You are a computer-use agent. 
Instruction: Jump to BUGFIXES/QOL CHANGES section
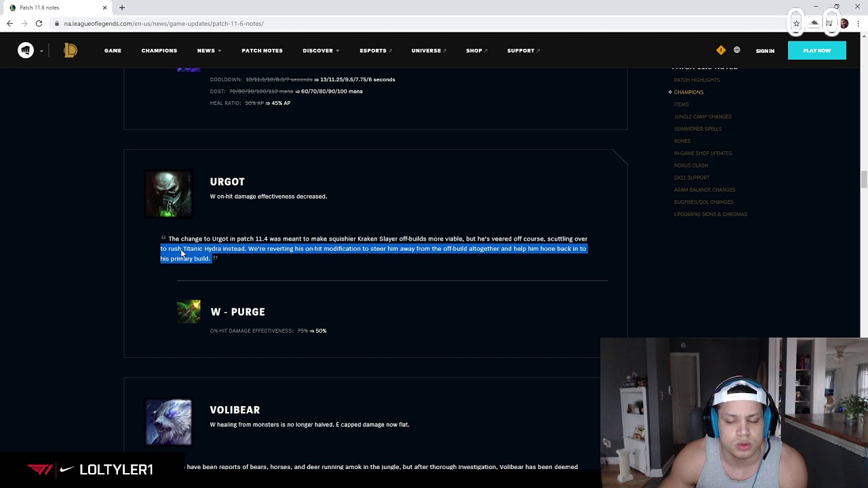tap(703, 202)
